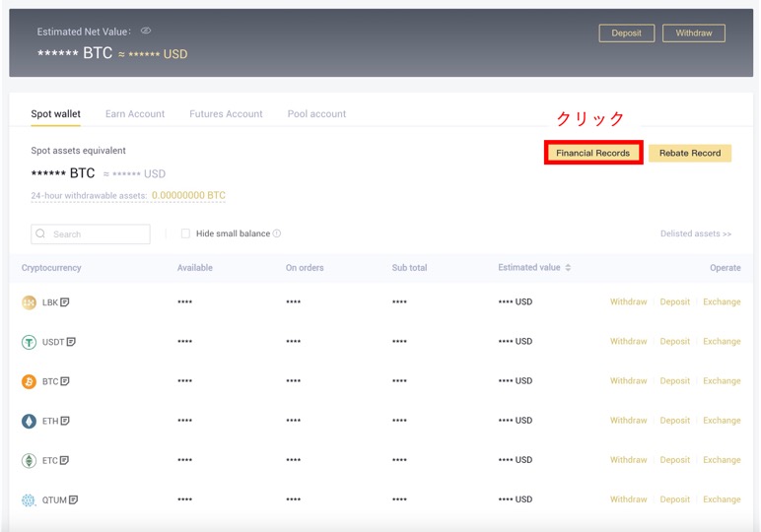Click the ETH coin icon

coord(29,421)
